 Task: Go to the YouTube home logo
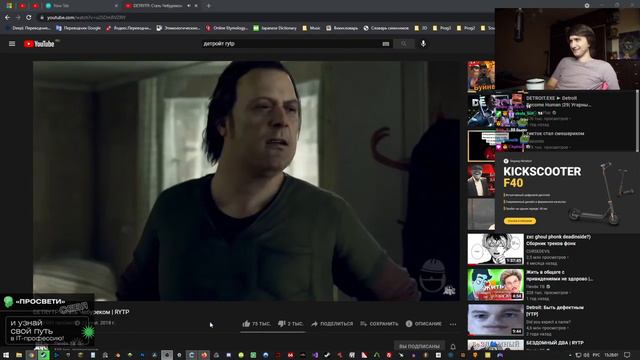tap(39, 44)
